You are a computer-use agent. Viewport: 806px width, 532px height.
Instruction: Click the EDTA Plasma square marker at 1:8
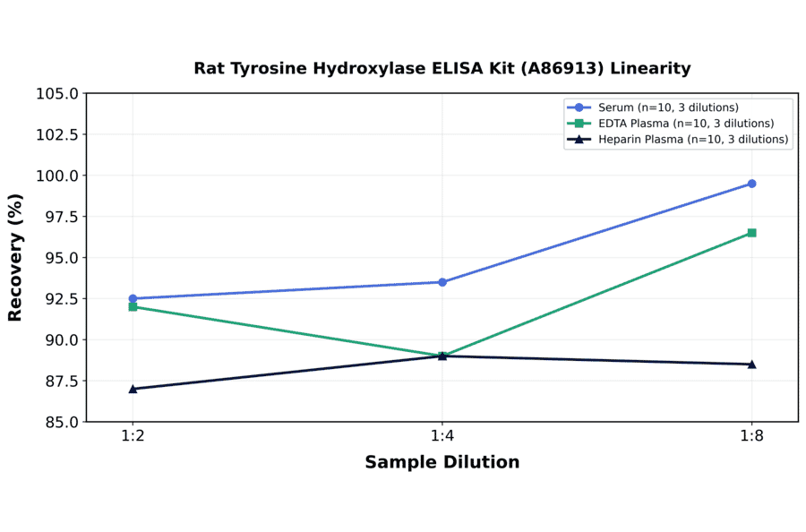point(751,233)
